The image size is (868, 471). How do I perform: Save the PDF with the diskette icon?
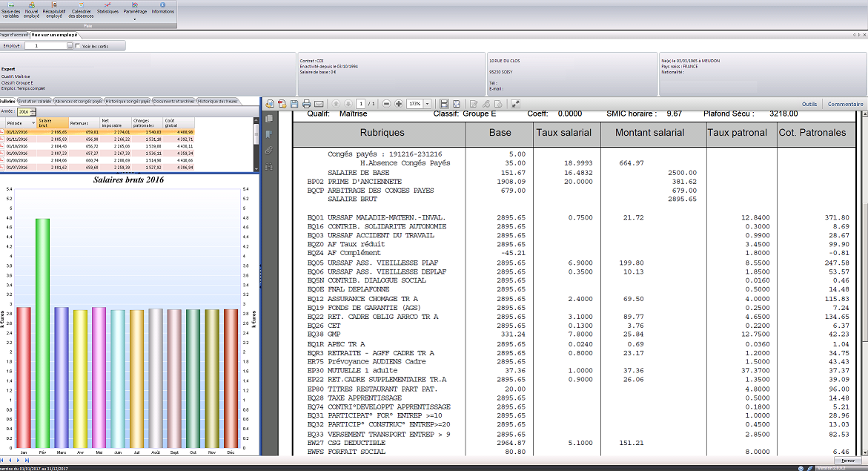pos(294,104)
